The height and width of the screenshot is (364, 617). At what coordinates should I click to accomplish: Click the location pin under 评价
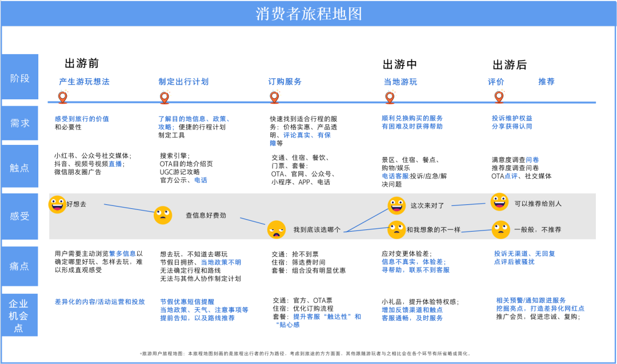coord(499,96)
